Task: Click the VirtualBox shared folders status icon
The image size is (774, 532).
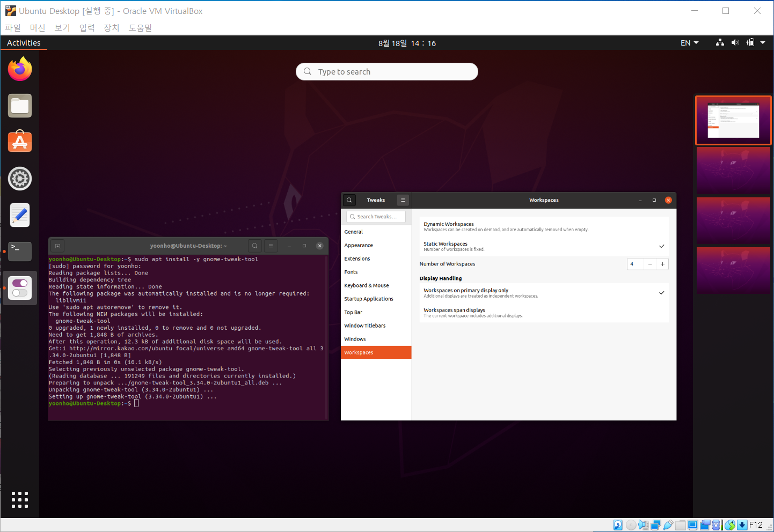Action: tap(681, 525)
